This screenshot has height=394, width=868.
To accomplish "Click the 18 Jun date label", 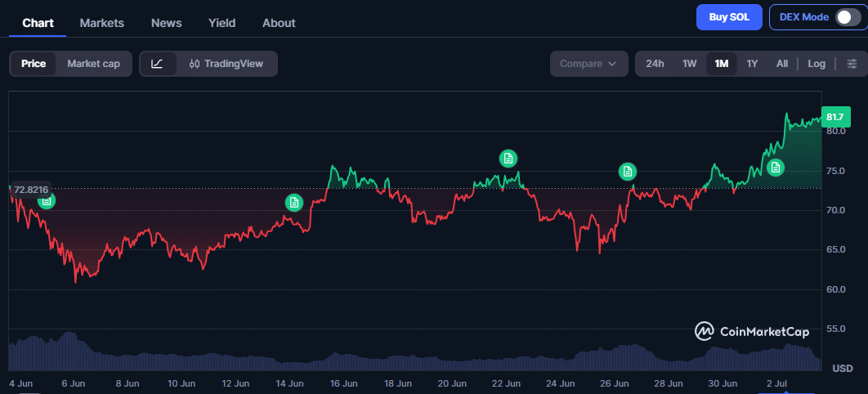I will (x=397, y=383).
